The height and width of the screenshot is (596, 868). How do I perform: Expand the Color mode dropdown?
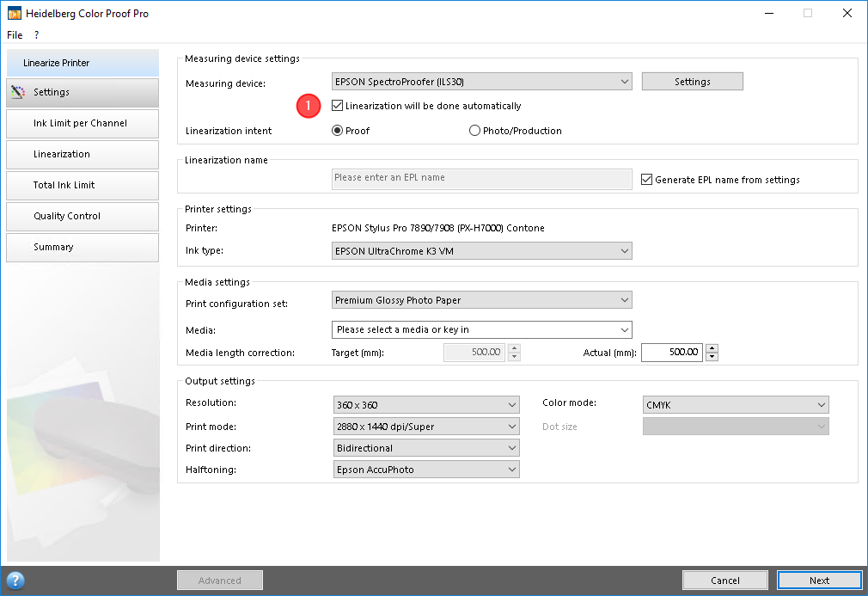pos(736,405)
